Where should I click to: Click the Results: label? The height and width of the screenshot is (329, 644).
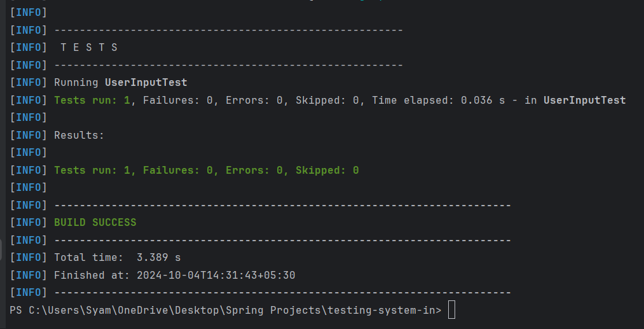pos(79,135)
